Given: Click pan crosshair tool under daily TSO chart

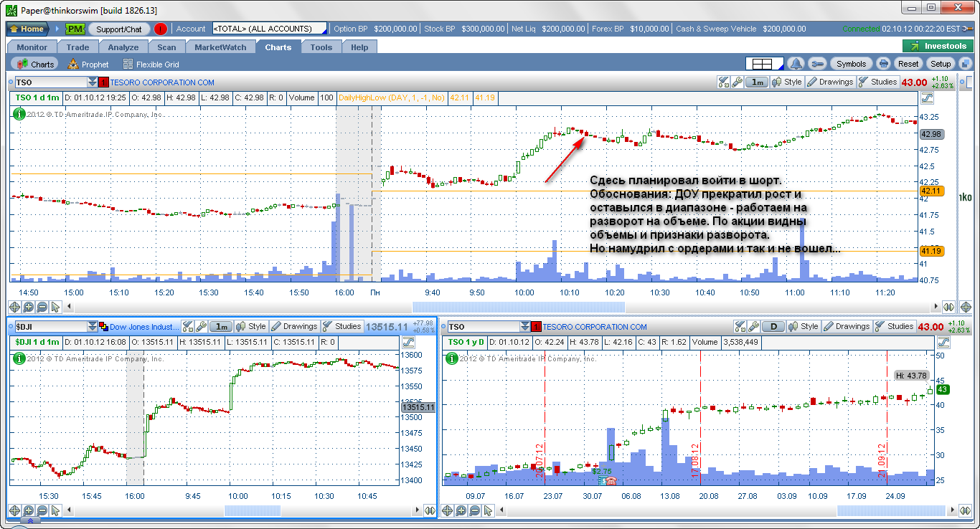Looking at the screenshot, I should (x=448, y=510).
